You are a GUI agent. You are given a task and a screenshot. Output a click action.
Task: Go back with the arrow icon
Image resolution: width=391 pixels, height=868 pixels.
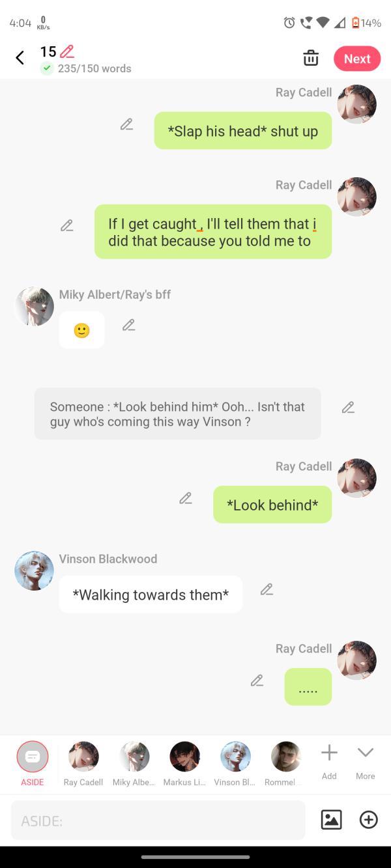pyautogui.click(x=20, y=58)
